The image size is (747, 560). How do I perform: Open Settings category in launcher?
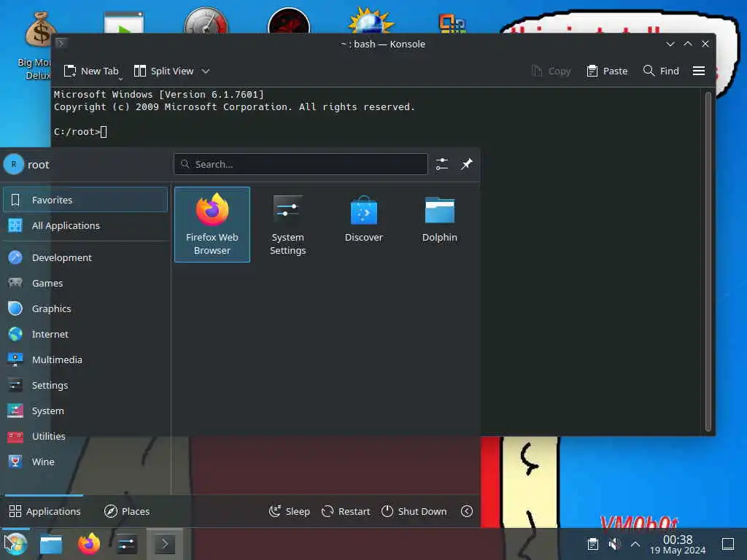point(85,385)
